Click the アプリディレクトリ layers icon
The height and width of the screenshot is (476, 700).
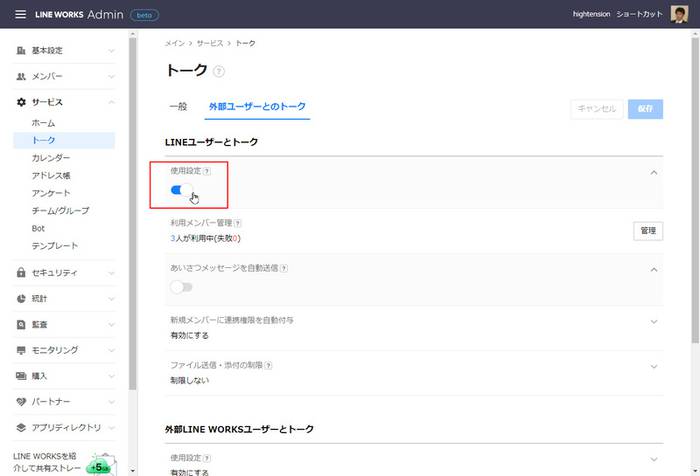[x=21, y=428]
